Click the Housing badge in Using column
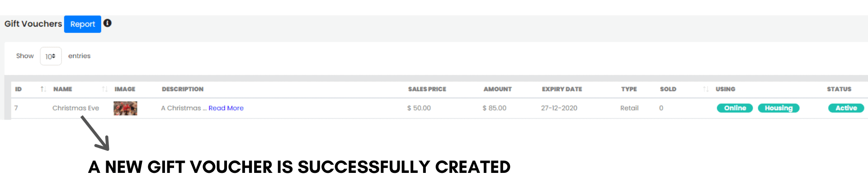Image resolution: width=868 pixels, height=195 pixels. [x=778, y=108]
